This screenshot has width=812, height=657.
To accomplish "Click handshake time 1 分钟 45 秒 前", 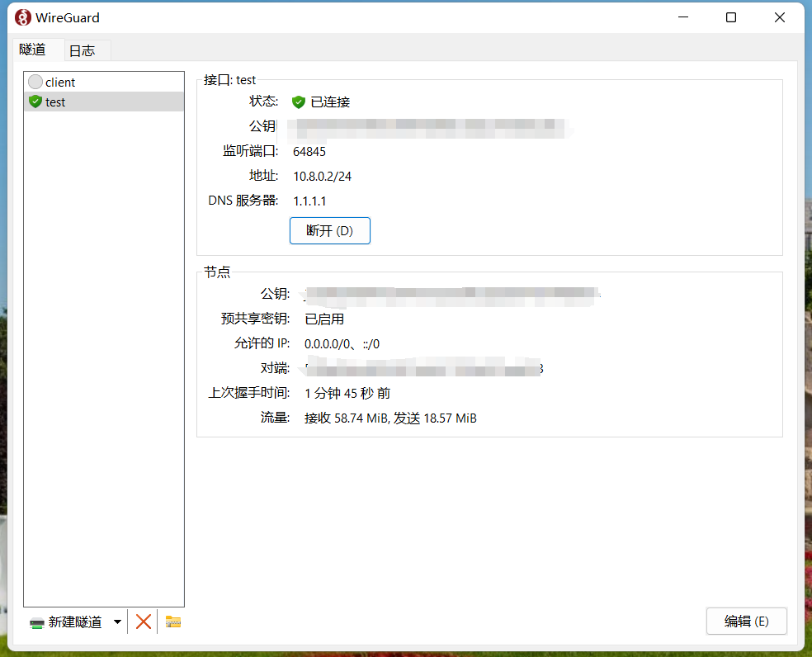I will [x=347, y=393].
